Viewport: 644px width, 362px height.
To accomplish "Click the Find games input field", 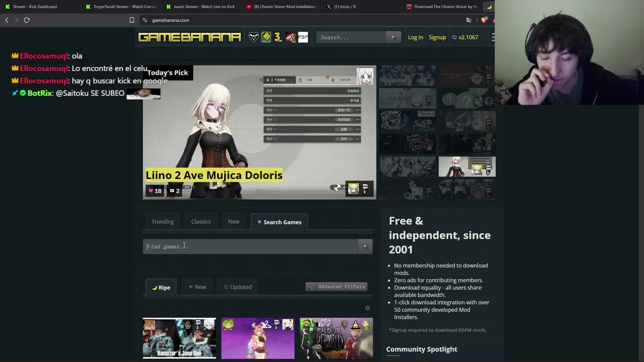I will 251,246.
